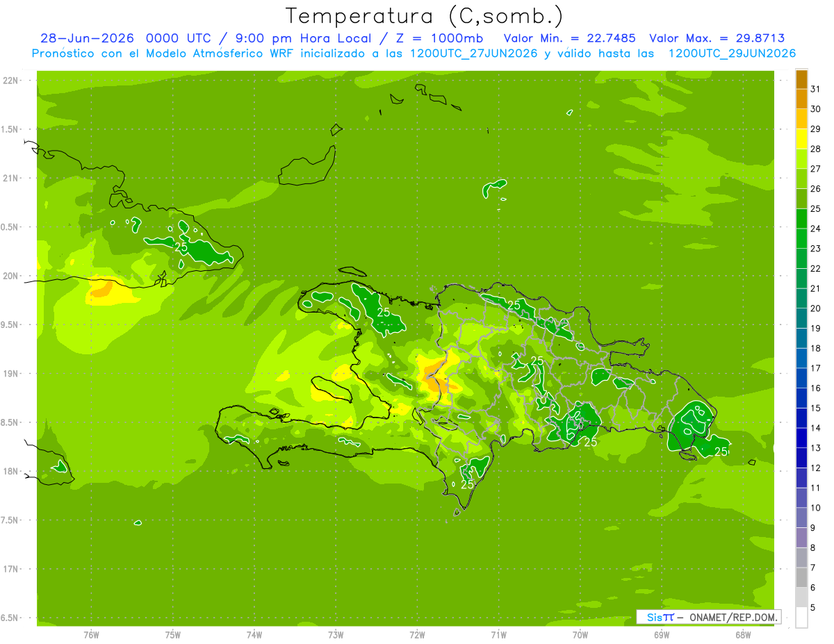Click longitude label "71W"

click(x=498, y=634)
